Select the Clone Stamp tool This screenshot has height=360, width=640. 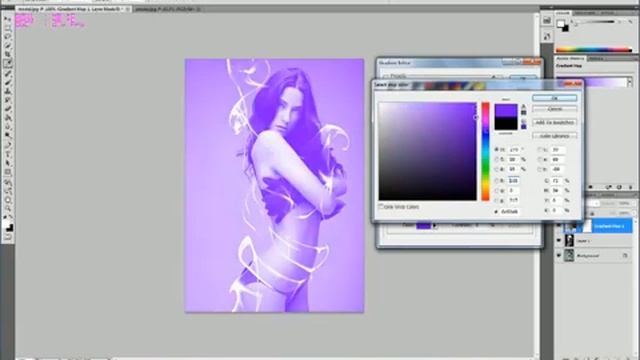[8, 91]
